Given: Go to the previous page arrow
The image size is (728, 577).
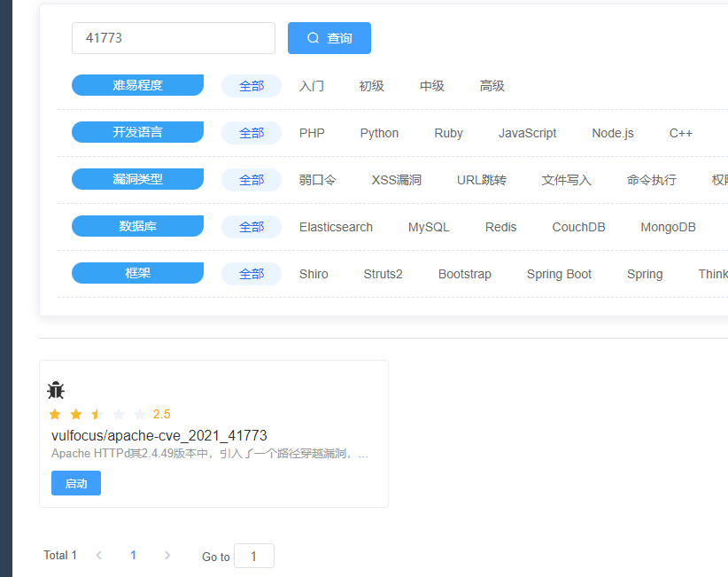Looking at the screenshot, I should (99, 556).
